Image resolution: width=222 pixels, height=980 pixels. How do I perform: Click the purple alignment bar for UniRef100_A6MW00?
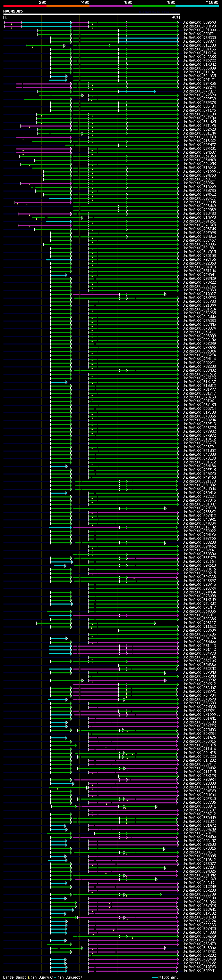[133, 642]
